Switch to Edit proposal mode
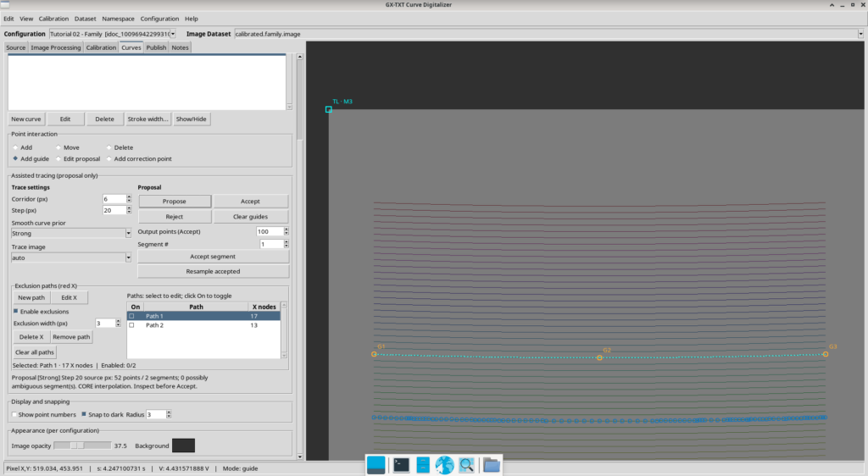Image resolution: width=868 pixels, height=476 pixels. click(58, 158)
